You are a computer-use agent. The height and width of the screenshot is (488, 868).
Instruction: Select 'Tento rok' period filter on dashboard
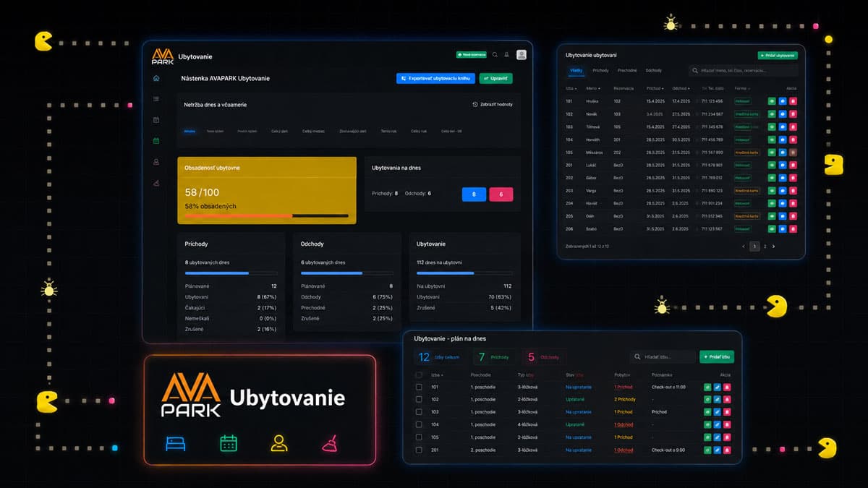coord(388,131)
